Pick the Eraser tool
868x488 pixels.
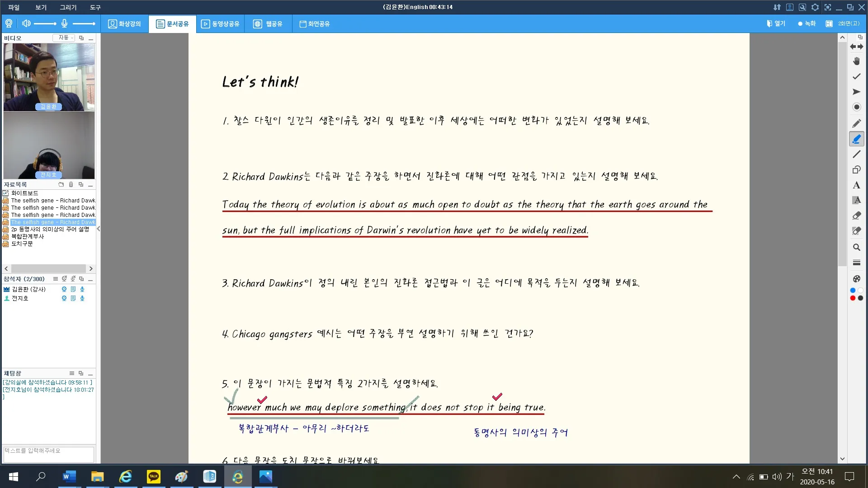click(x=856, y=216)
